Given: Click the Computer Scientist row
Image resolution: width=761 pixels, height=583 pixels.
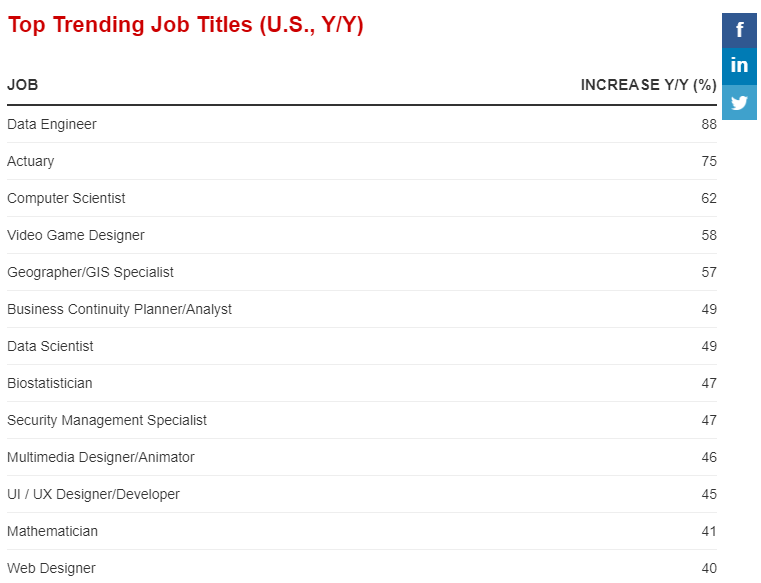Looking at the screenshot, I should (66, 198).
